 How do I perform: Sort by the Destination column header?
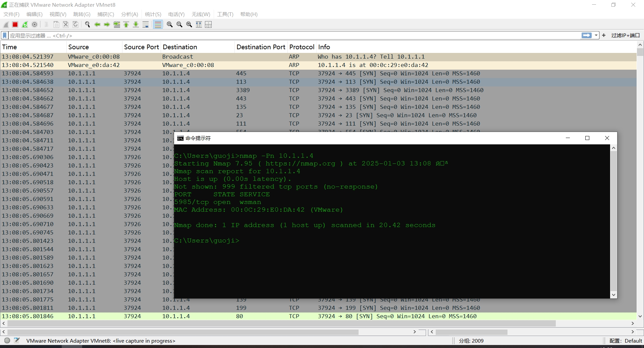click(x=198, y=47)
